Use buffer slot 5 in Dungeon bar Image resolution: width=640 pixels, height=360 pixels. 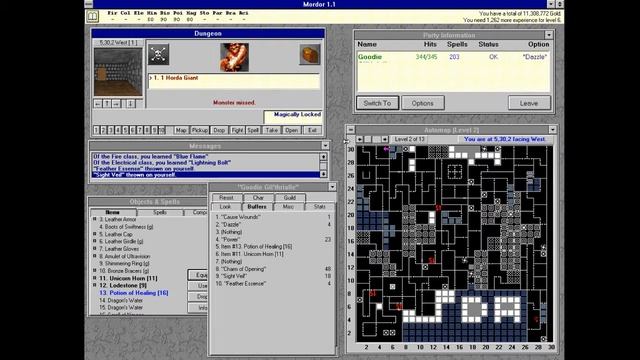(x=125, y=130)
